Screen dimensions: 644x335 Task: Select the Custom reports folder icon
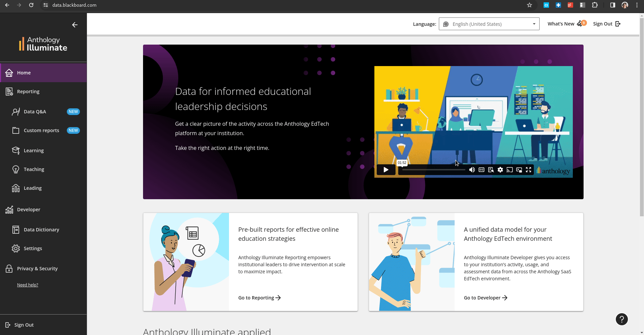tap(15, 130)
